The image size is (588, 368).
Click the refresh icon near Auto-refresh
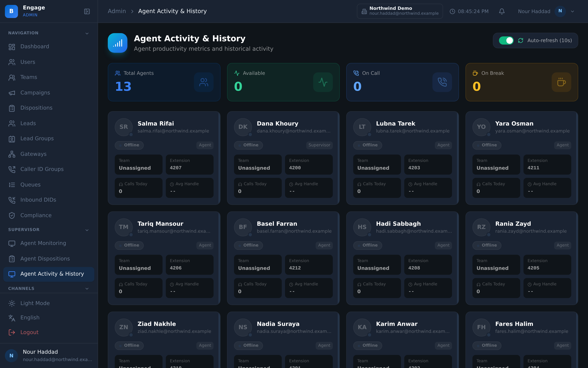coord(520,40)
